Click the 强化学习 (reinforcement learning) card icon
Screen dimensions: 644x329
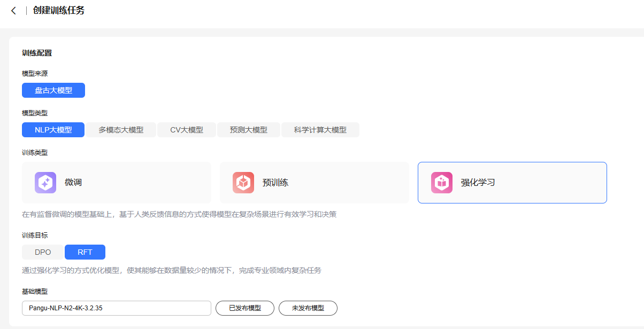click(441, 182)
